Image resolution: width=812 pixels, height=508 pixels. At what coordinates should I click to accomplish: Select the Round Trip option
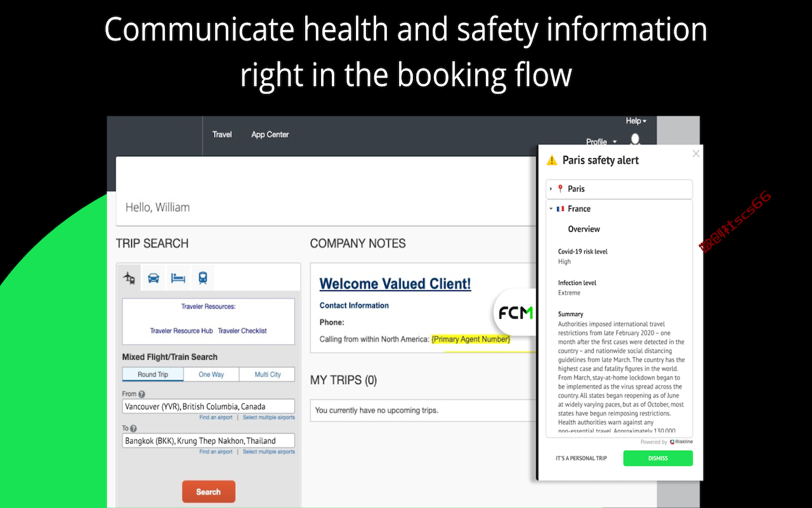(x=153, y=375)
